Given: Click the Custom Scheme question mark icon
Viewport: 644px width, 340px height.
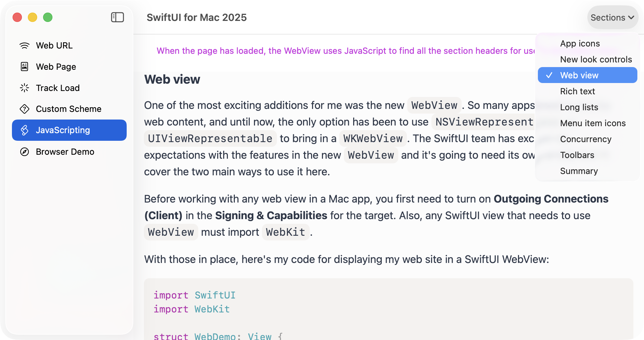Looking at the screenshot, I should point(24,109).
